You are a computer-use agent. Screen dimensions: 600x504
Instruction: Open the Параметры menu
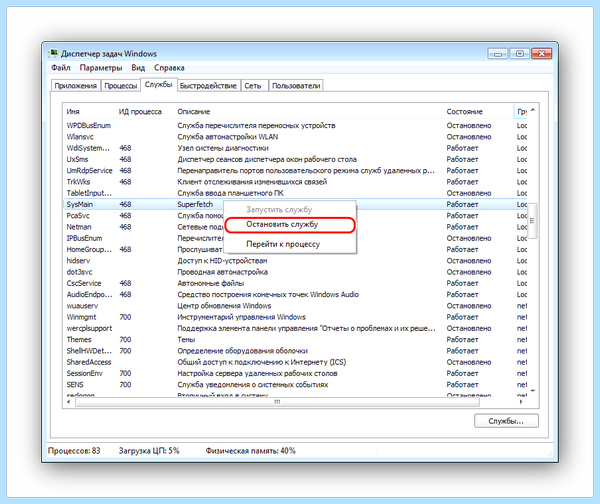point(101,68)
